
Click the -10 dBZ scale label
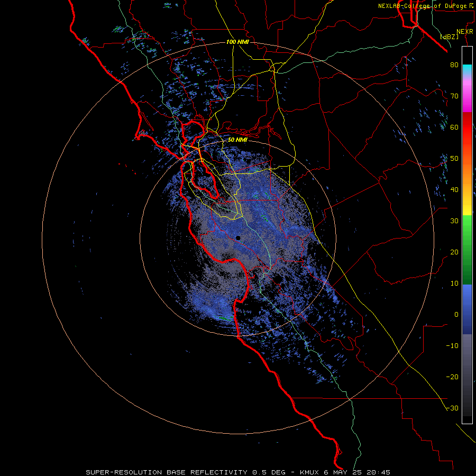(x=452, y=346)
